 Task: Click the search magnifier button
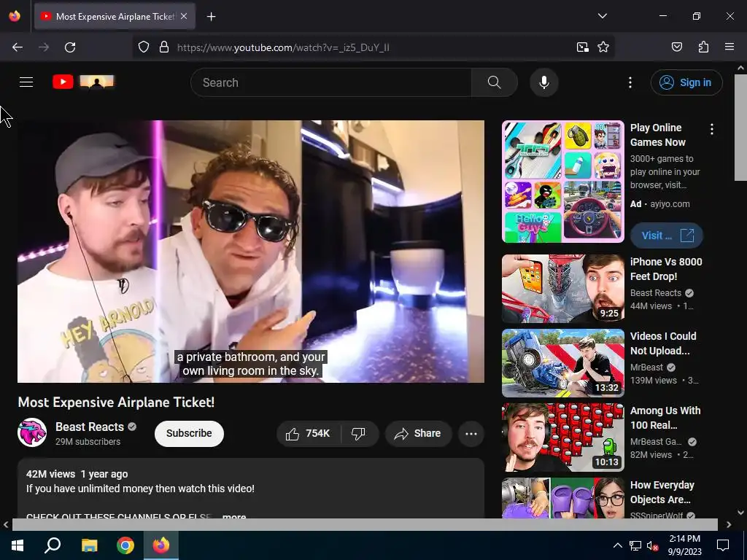(x=494, y=82)
